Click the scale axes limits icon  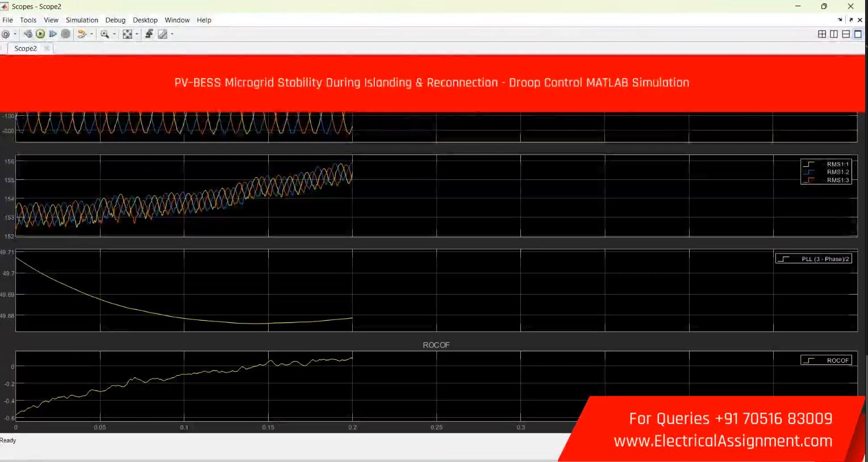(x=127, y=34)
